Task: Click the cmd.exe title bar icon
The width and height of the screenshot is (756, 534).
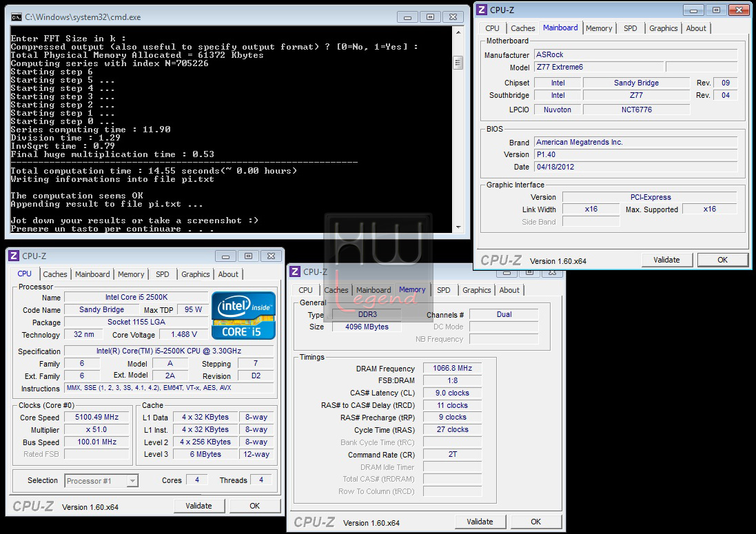Action: (16, 17)
